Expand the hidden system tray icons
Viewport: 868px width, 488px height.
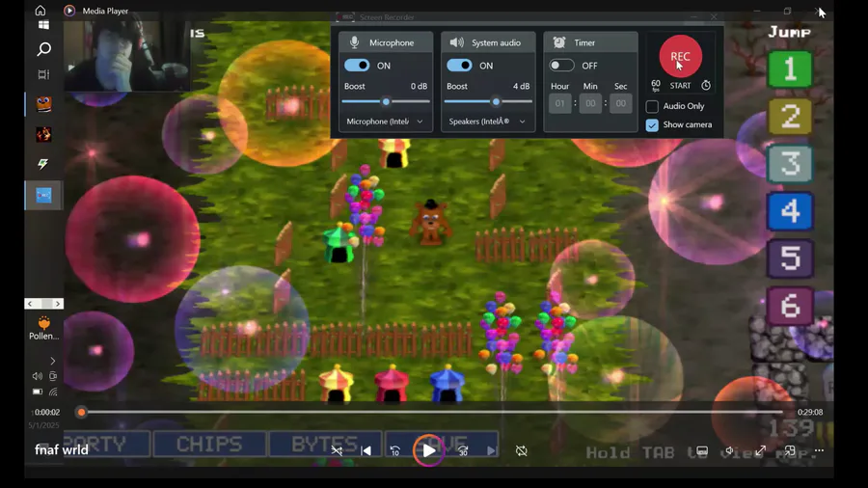[53, 361]
